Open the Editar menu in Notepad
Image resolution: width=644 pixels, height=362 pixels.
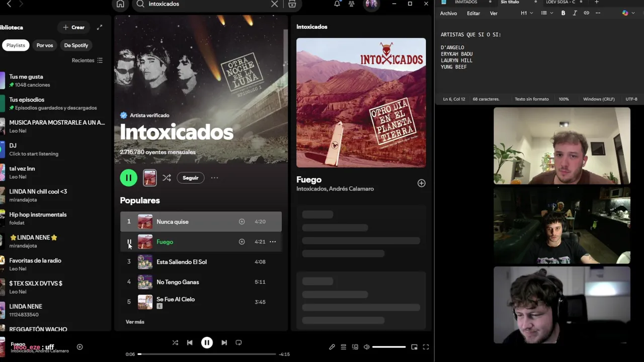pyautogui.click(x=473, y=13)
